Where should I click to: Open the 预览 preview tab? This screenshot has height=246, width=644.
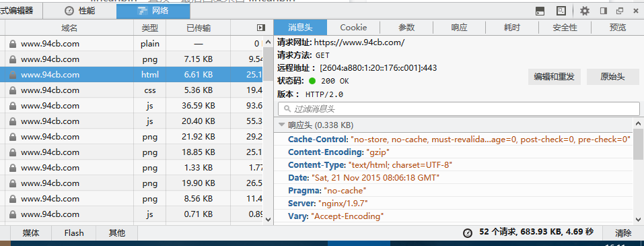point(618,28)
